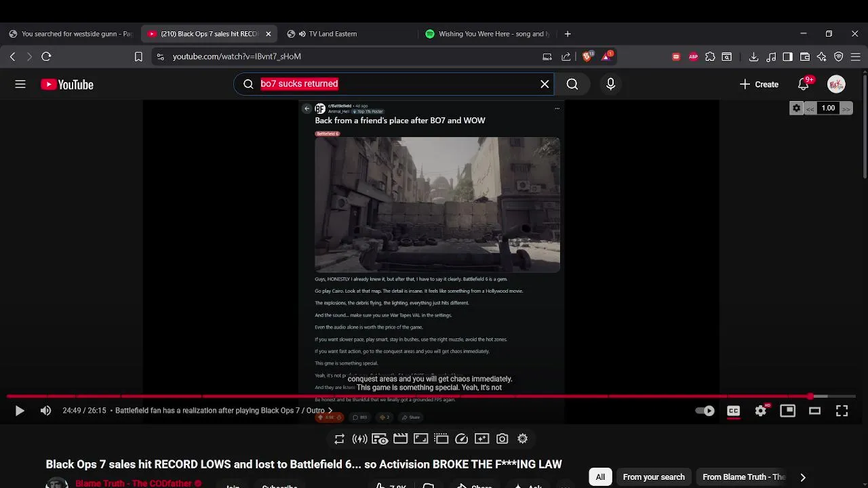This screenshot has width=868, height=488.
Task: Seek on the red video progress bar
Action: click(431, 396)
